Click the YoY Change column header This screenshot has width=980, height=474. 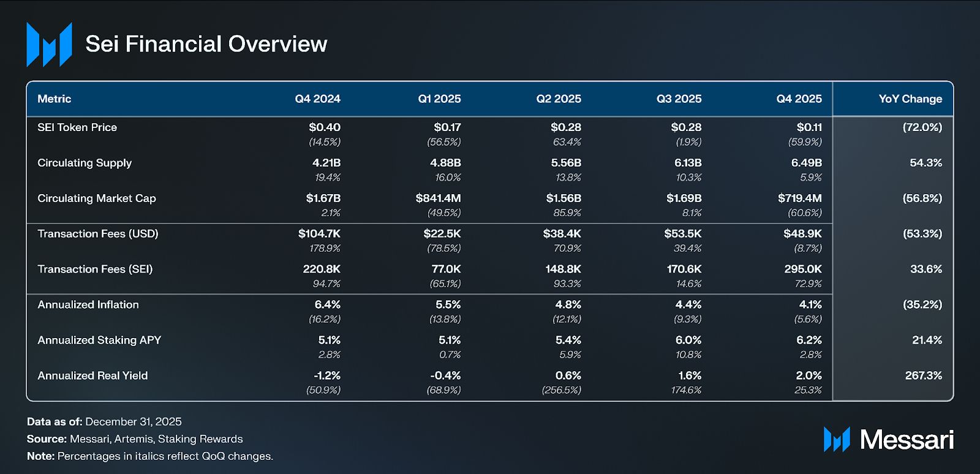pos(911,99)
